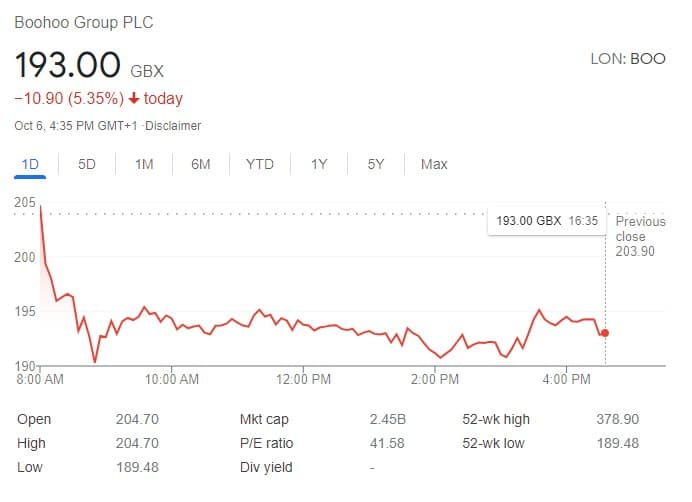Image resolution: width=692 pixels, height=502 pixels.
Task: Click the LON: BOO ticker label
Action: point(628,59)
